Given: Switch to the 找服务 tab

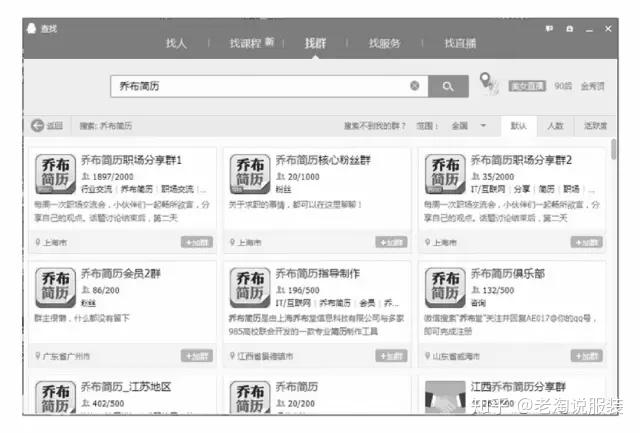Looking at the screenshot, I should [384, 43].
